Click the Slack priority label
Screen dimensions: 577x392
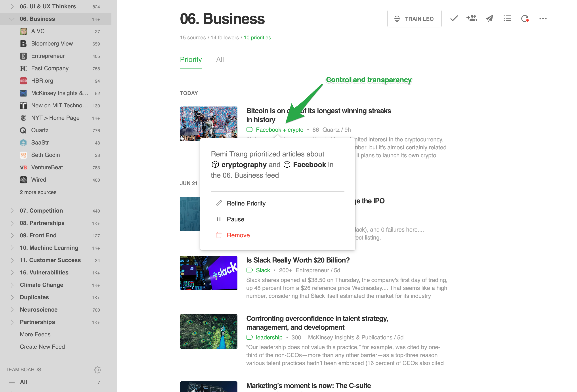tap(263, 270)
